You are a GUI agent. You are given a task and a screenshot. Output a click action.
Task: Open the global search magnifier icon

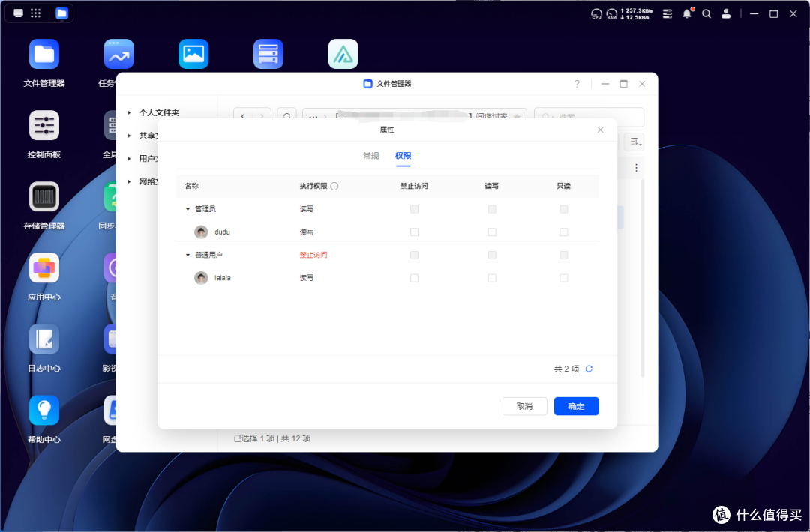[x=706, y=14]
